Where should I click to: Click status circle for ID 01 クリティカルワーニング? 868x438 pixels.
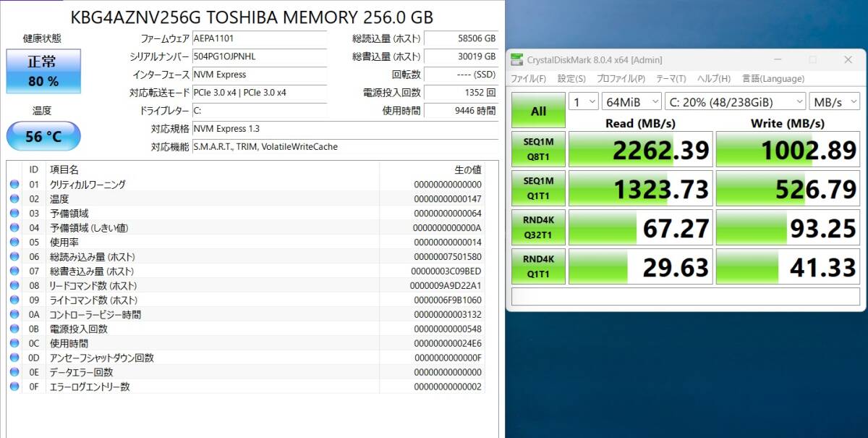[x=14, y=185]
